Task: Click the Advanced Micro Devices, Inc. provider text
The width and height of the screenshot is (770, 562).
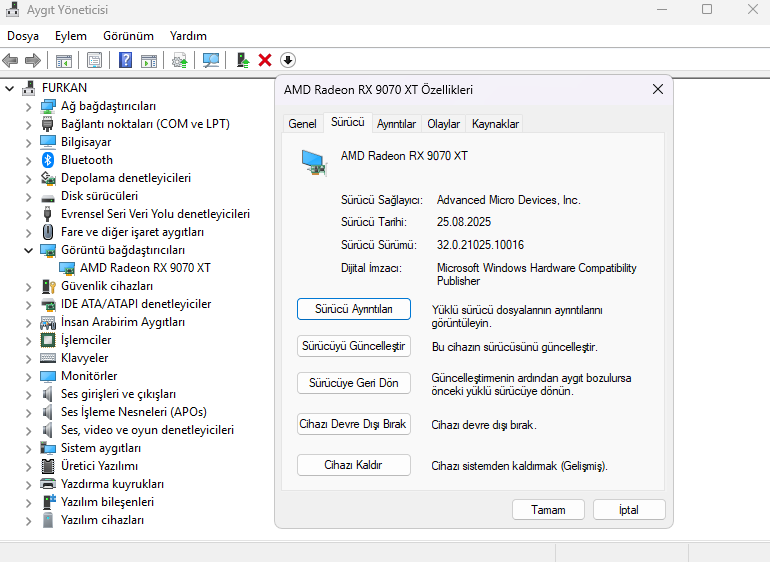Action: pos(508,200)
